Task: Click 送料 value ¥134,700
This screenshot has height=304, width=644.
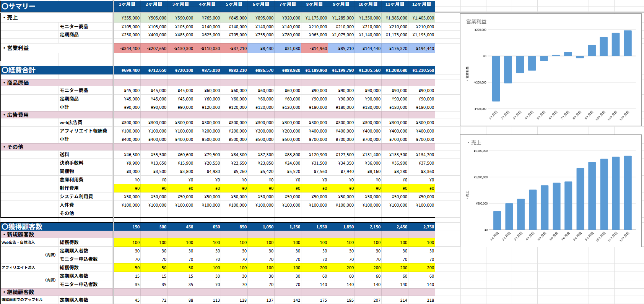Action: [x=421, y=155]
